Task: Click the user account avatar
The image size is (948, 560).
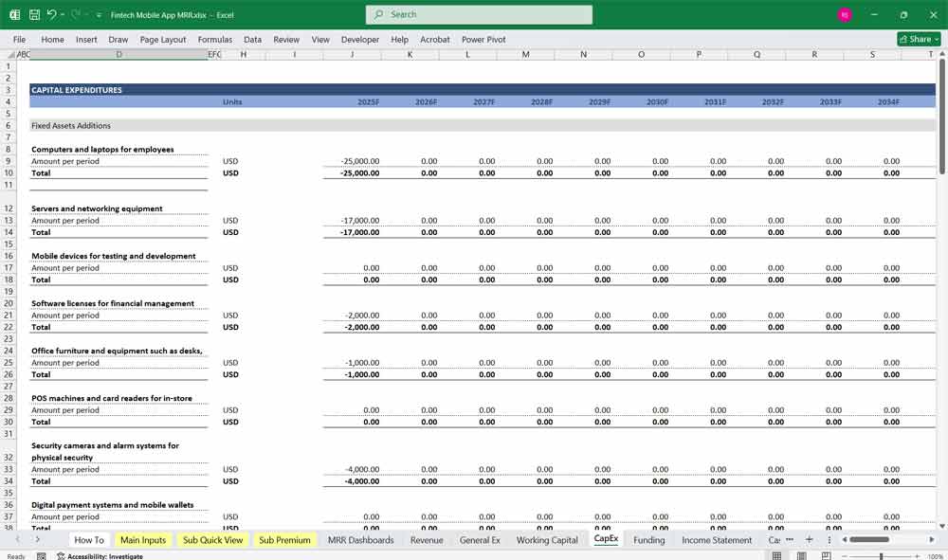Action: [x=845, y=15]
